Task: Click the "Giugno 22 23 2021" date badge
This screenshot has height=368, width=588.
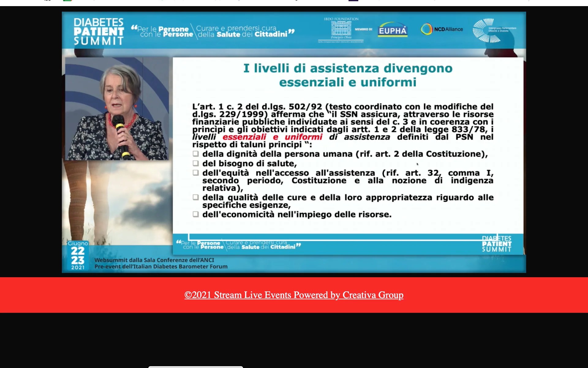Action: tap(78, 255)
